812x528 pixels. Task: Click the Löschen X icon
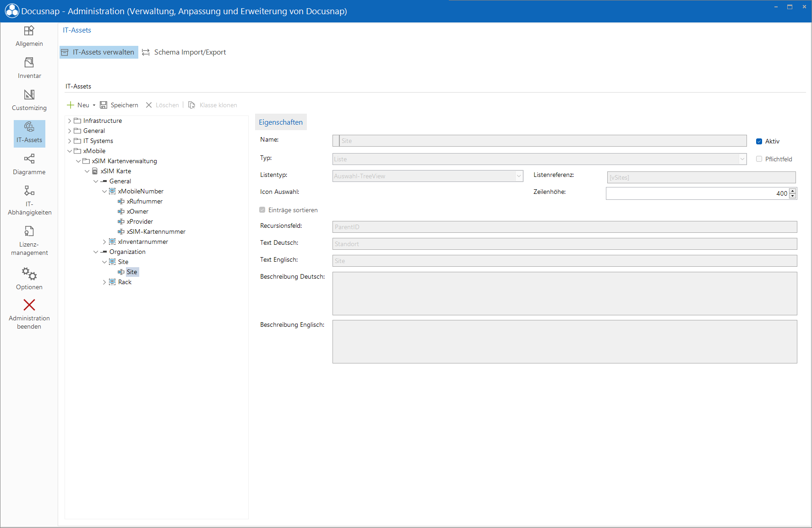pyautogui.click(x=149, y=105)
